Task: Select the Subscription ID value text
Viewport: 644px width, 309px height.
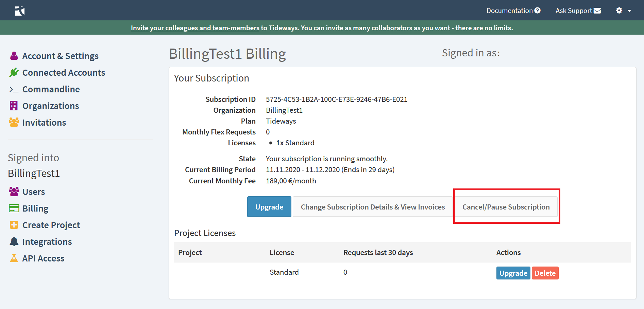Action: 337,99
